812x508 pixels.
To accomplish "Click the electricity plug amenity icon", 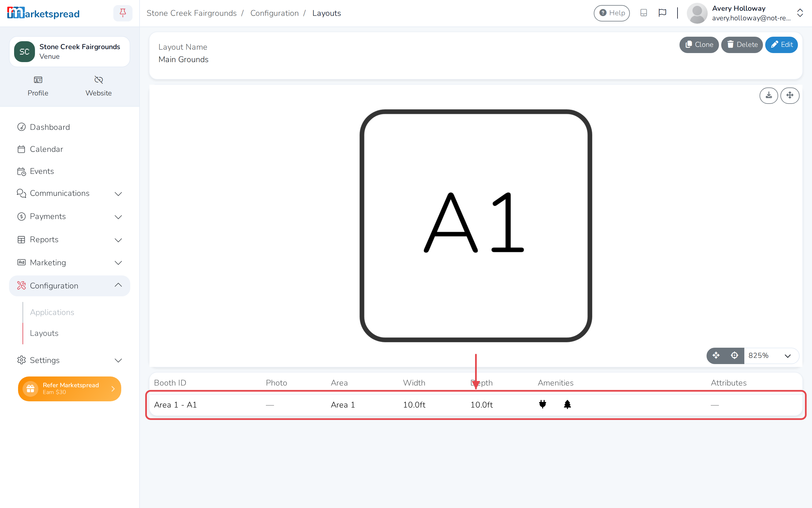I will tap(542, 404).
